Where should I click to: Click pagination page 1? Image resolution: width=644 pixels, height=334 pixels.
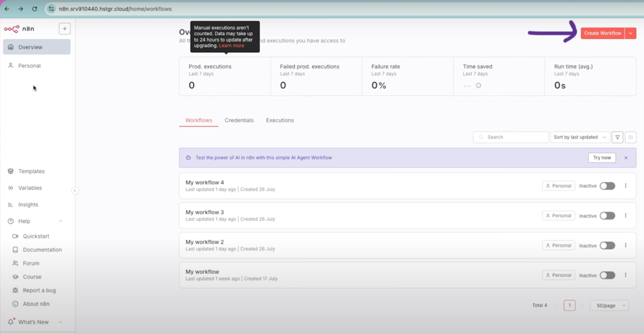tap(569, 305)
